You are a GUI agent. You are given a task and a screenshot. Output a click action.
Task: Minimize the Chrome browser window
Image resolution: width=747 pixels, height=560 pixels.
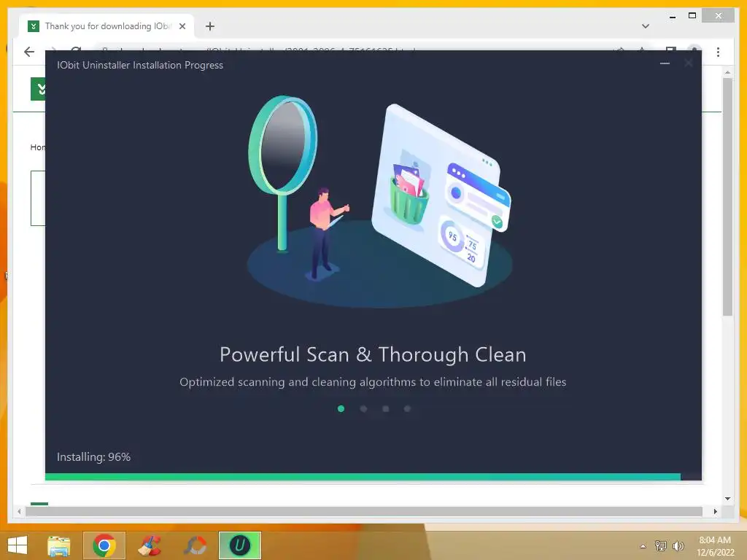673,16
